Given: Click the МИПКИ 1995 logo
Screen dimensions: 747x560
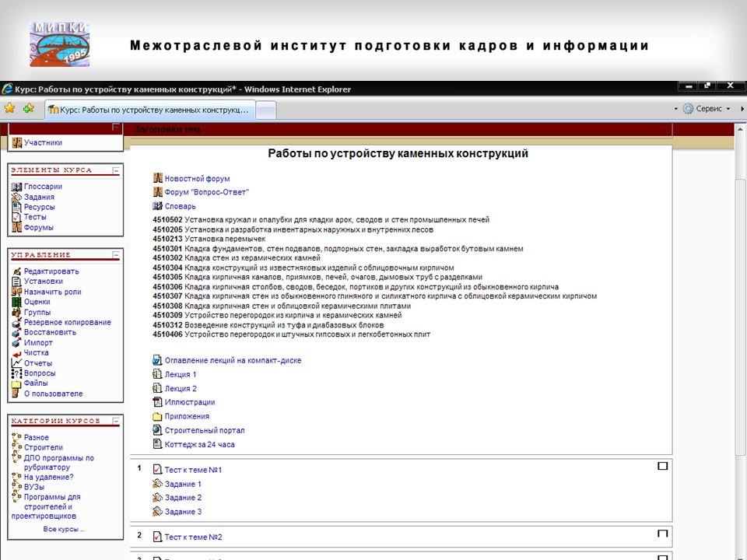Looking at the screenshot, I should click(60, 44).
